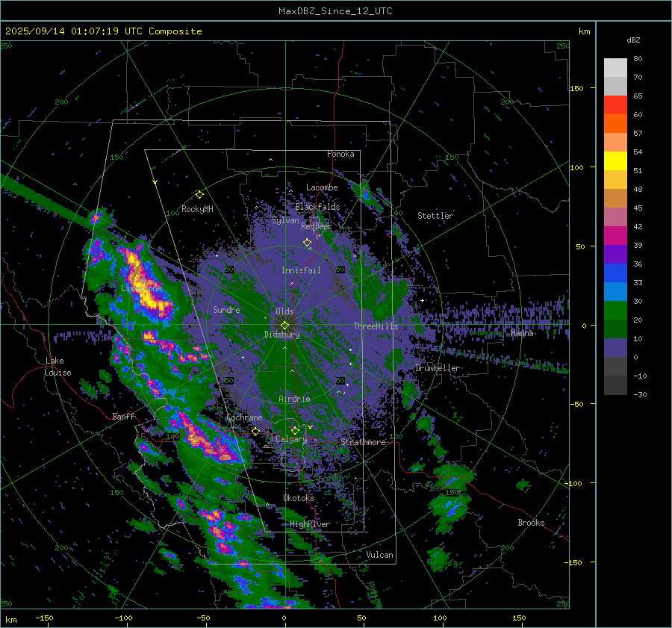The height and width of the screenshot is (628, 672).
Task: Click the 2025/09/14 01:07:19 UTC Composite timestamp
Action: [103, 31]
